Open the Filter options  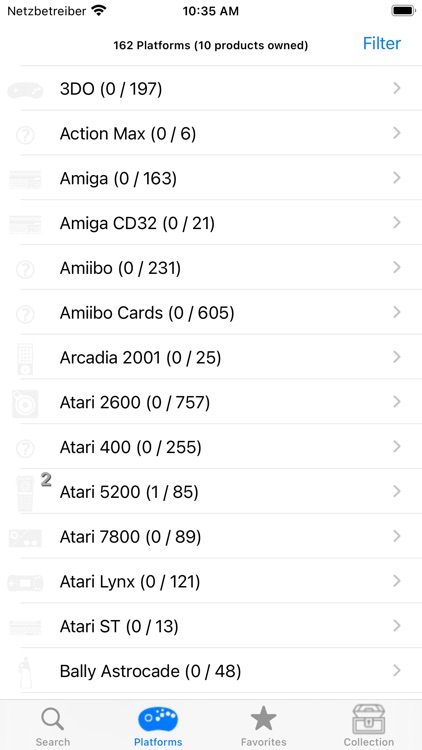point(382,44)
